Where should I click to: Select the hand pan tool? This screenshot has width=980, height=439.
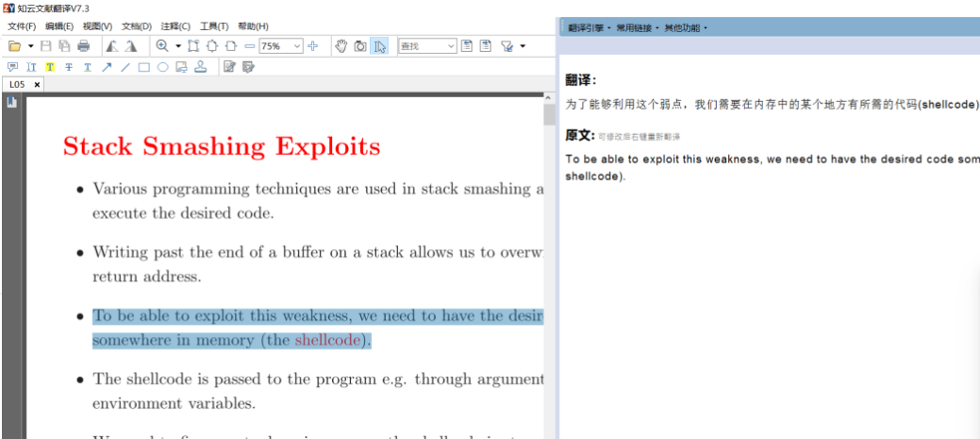(341, 45)
